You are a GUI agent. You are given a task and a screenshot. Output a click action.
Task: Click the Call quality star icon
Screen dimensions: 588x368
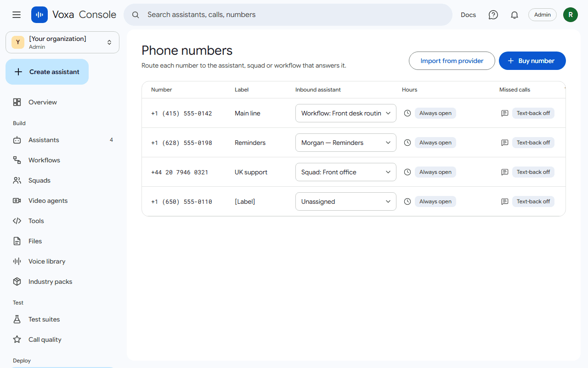pos(17,339)
